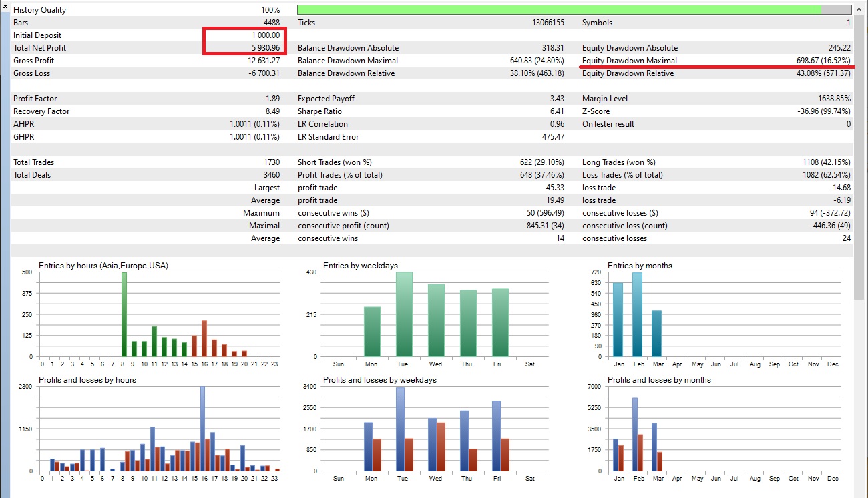
Task: Click the Gross Profit value 12 631.27
Action: coord(264,61)
